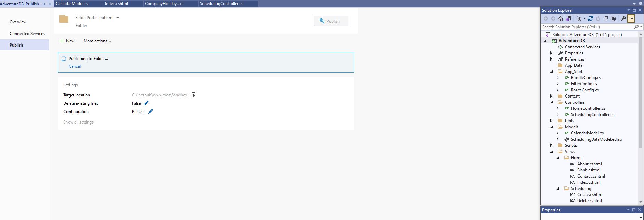
Task: Click New to create publish profile
Action: pyautogui.click(x=67, y=41)
